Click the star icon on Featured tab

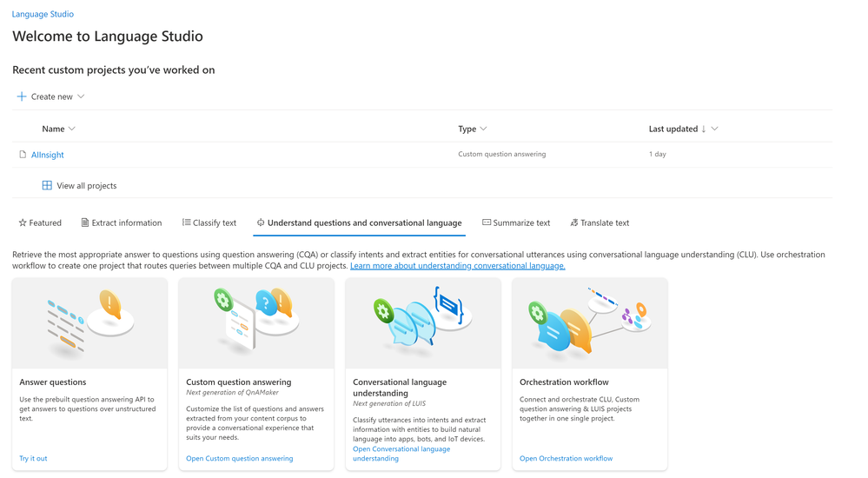tap(23, 222)
